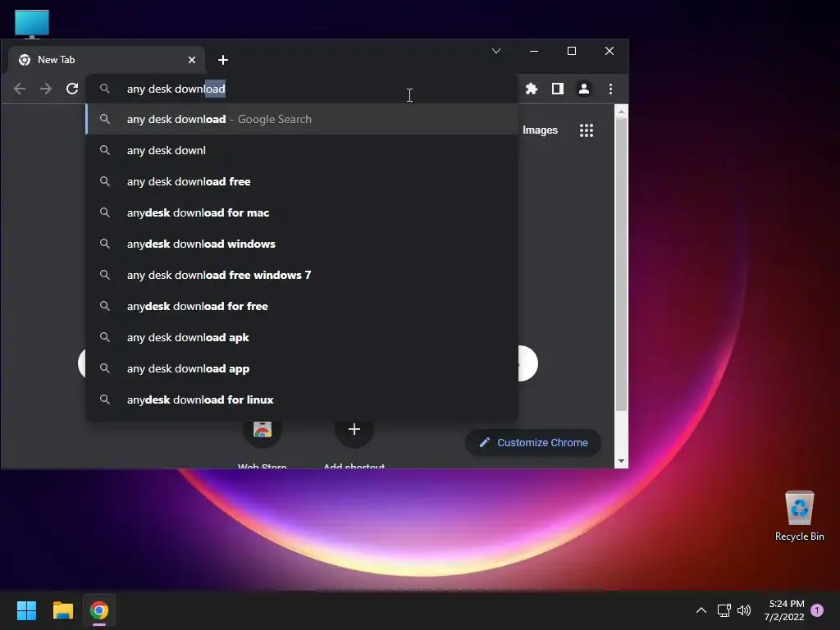Select 'any desk download free' suggestion

302,181
